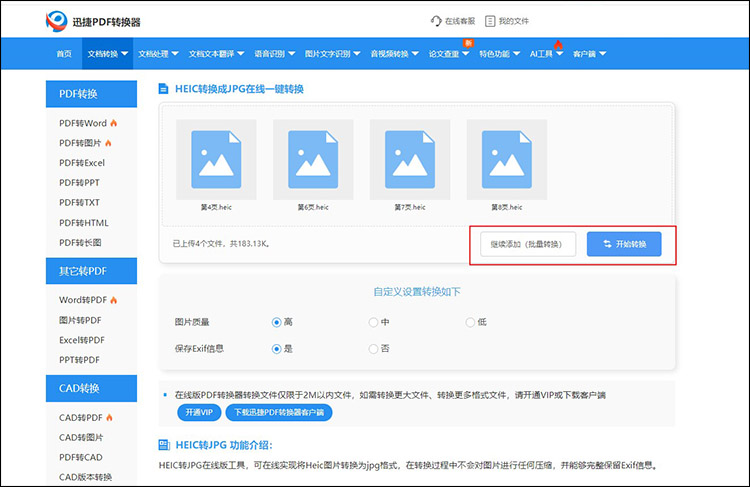
Task: Expand the 客户端 dropdown menu
Action: (x=589, y=54)
